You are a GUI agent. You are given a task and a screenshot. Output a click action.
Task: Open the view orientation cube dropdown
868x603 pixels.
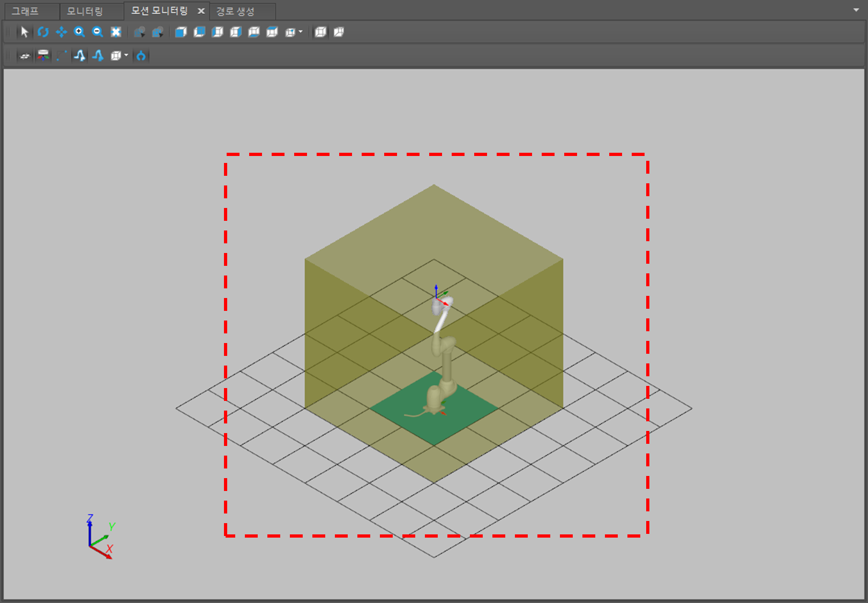click(301, 32)
